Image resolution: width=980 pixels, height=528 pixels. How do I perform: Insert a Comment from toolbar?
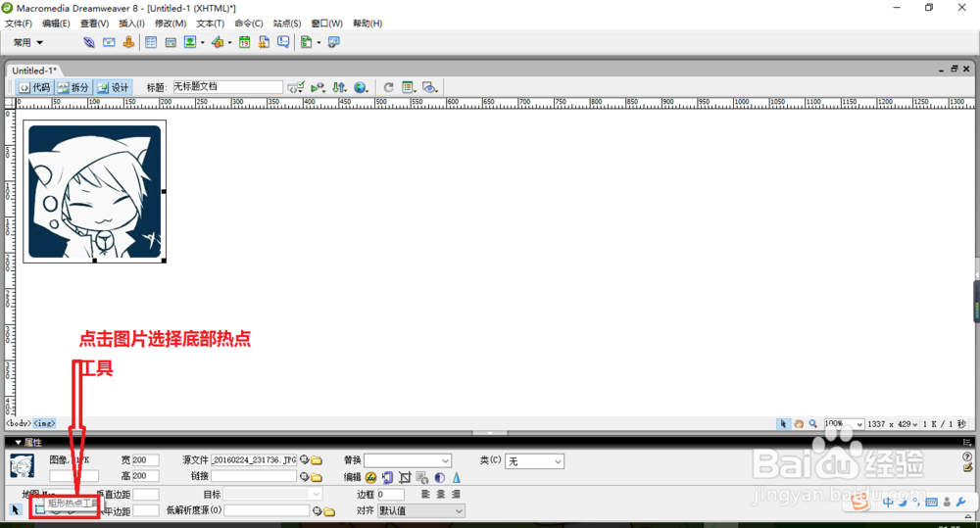284,42
